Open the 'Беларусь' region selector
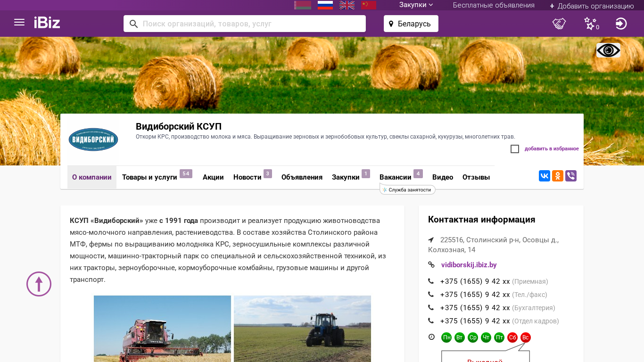 point(411,24)
